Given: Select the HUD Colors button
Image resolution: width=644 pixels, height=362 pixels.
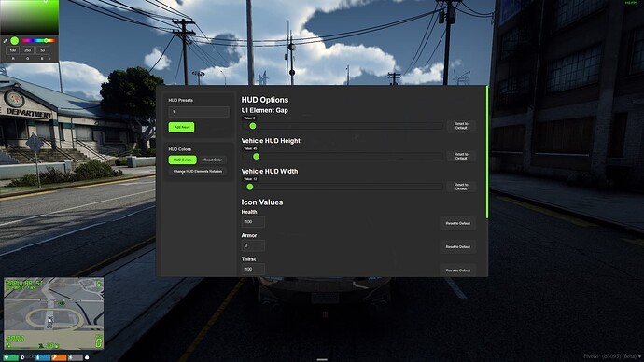Looking at the screenshot, I should (x=182, y=160).
